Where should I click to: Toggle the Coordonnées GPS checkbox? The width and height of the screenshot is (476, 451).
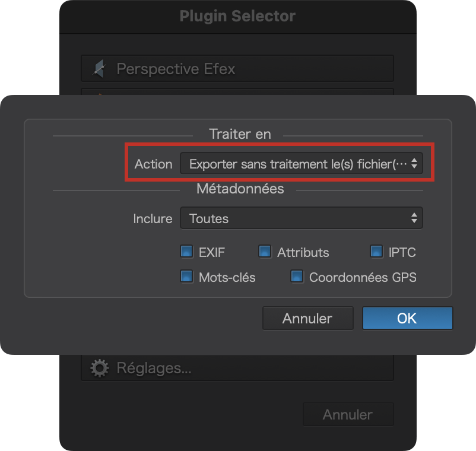coord(297,277)
